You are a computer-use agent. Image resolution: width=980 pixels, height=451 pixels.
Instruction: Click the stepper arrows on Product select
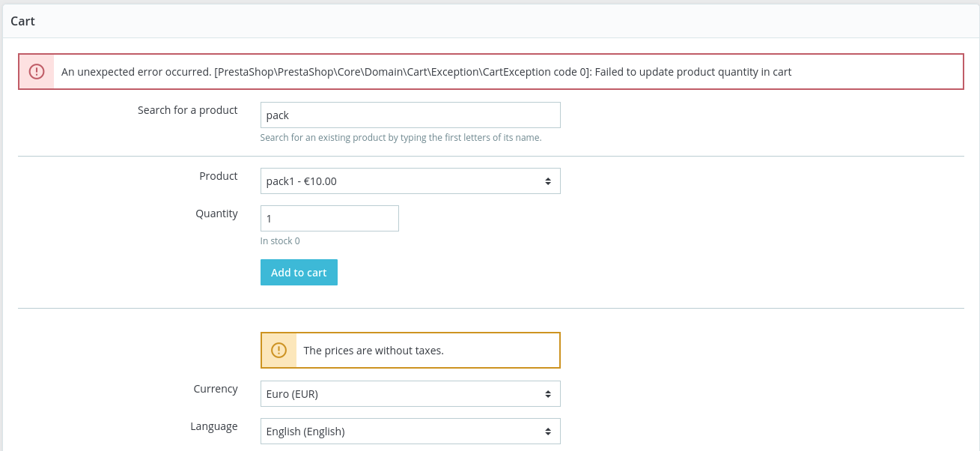click(x=550, y=181)
